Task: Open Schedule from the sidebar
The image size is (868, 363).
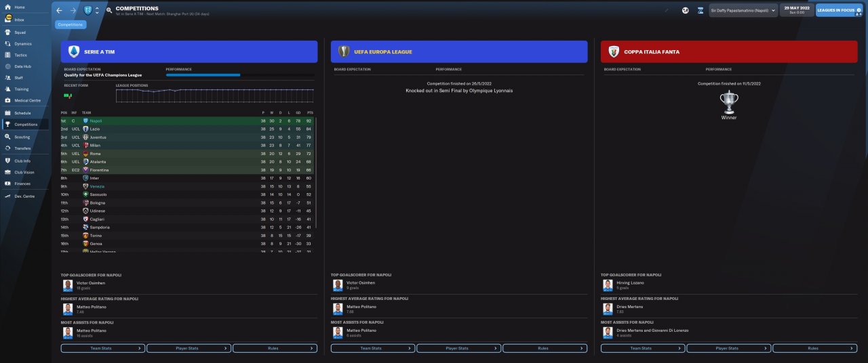Action: [24, 113]
